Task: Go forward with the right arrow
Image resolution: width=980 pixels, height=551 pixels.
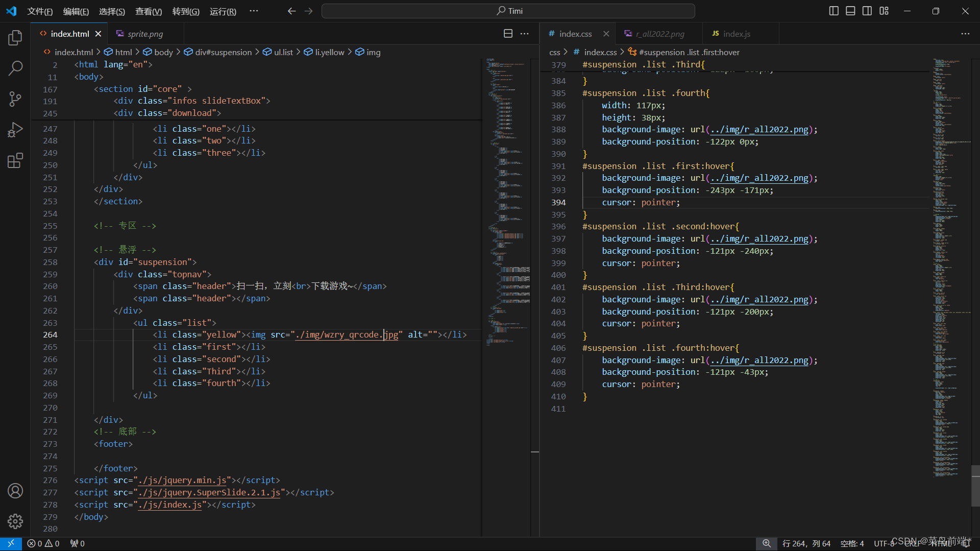Action: tap(308, 11)
